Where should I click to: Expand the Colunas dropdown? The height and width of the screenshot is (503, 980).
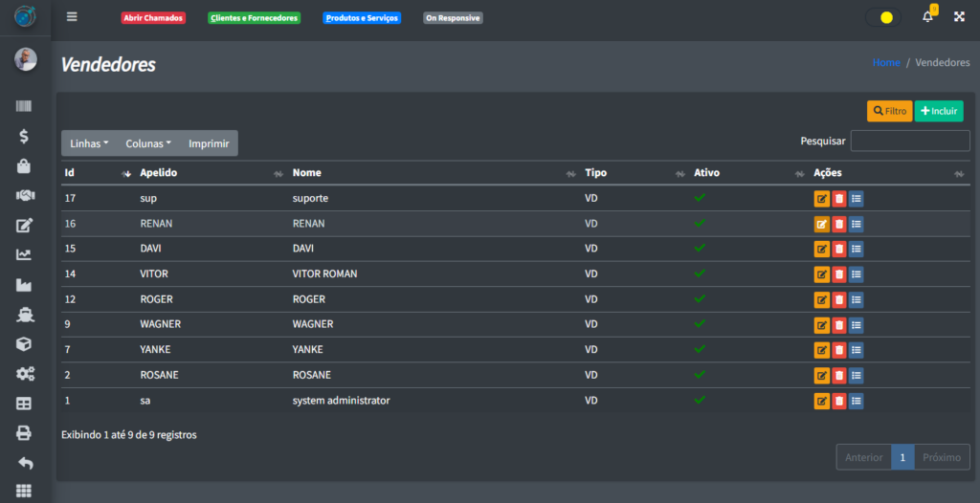pos(148,143)
